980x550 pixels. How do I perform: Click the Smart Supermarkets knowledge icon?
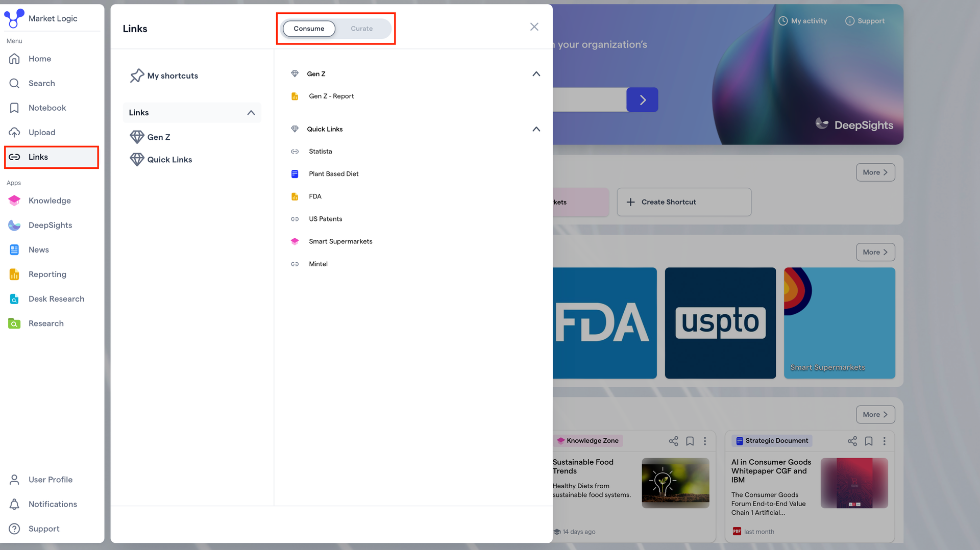[x=295, y=241]
